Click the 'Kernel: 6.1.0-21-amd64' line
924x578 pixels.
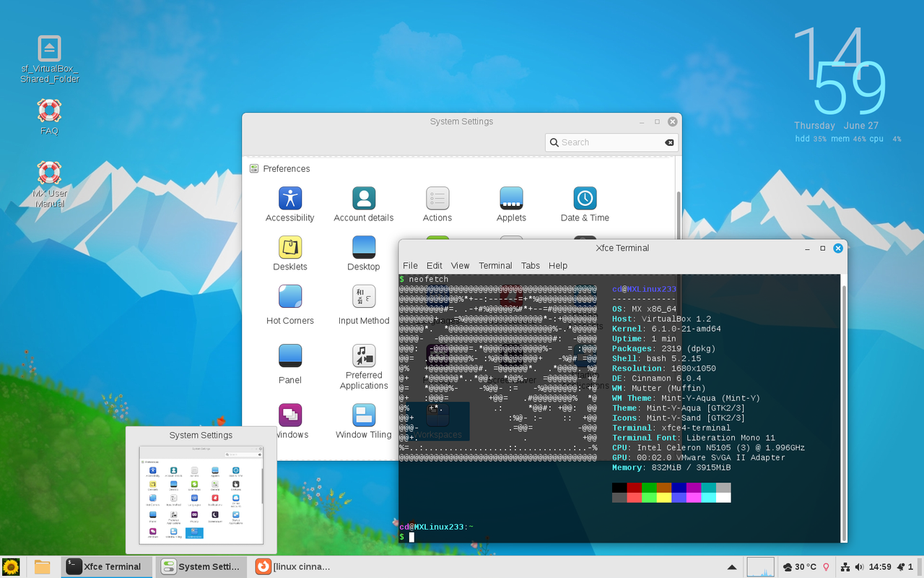click(x=666, y=329)
